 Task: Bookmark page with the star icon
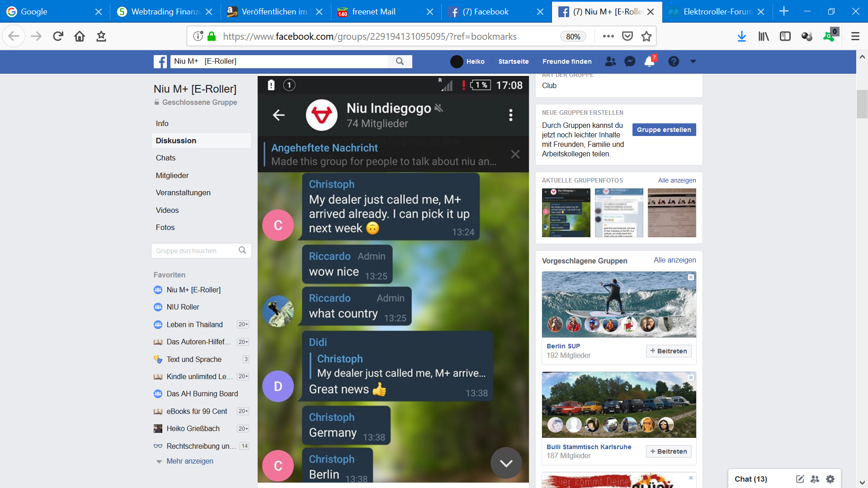tap(646, 37)
